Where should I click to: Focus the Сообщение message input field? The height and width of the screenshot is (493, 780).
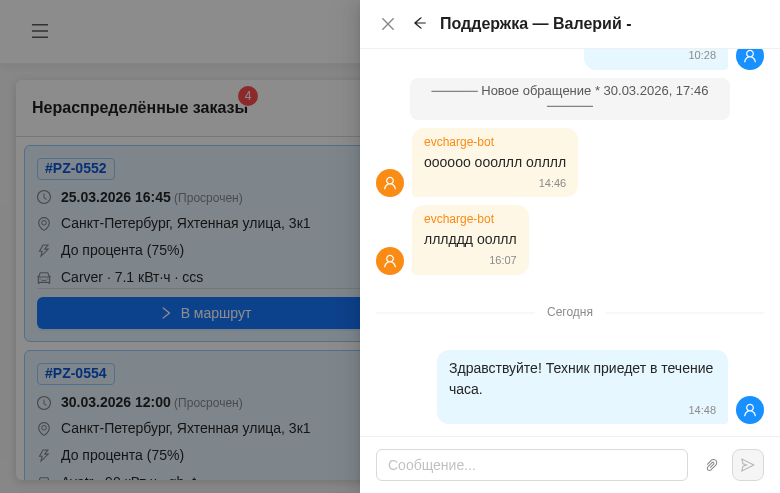[531, 465]
